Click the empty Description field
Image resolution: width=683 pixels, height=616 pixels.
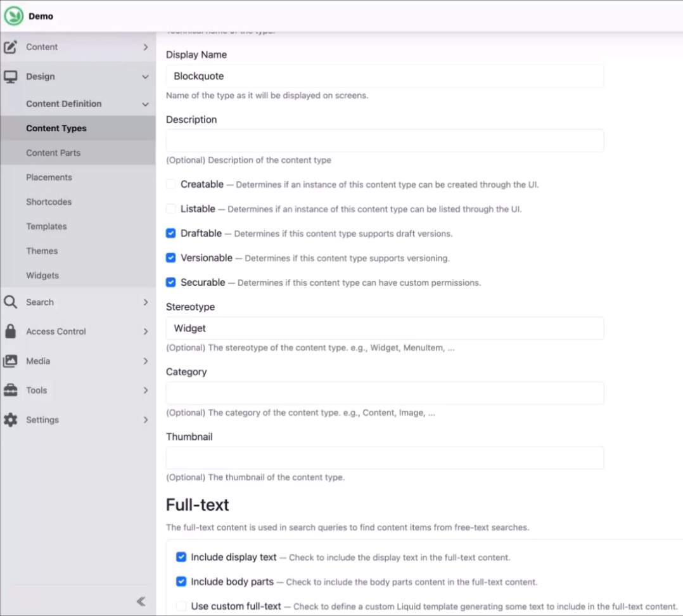(x=385, y=141)
